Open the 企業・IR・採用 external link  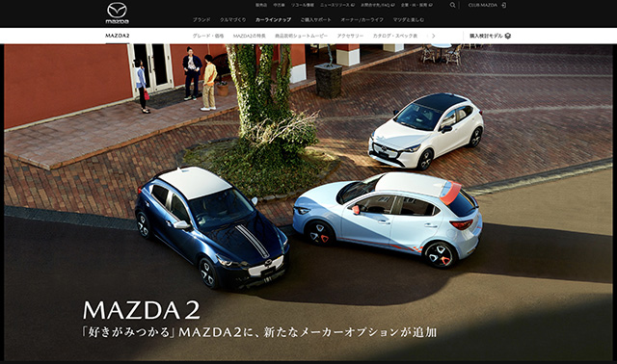pos(416,5)
